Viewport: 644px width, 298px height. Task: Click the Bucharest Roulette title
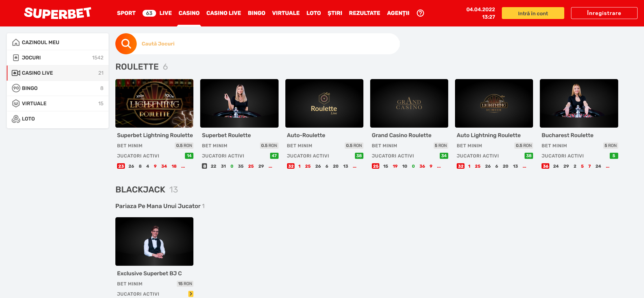click(567, 135)
